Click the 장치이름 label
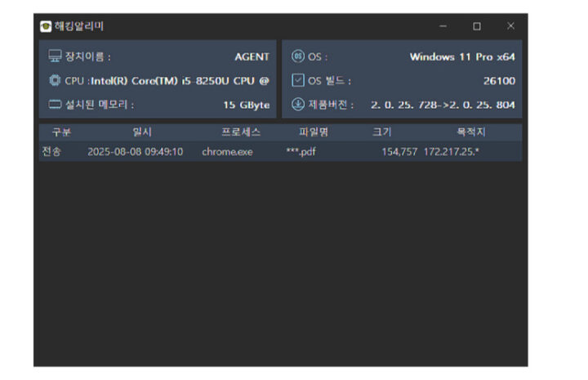588x380 pixels. 88,56
